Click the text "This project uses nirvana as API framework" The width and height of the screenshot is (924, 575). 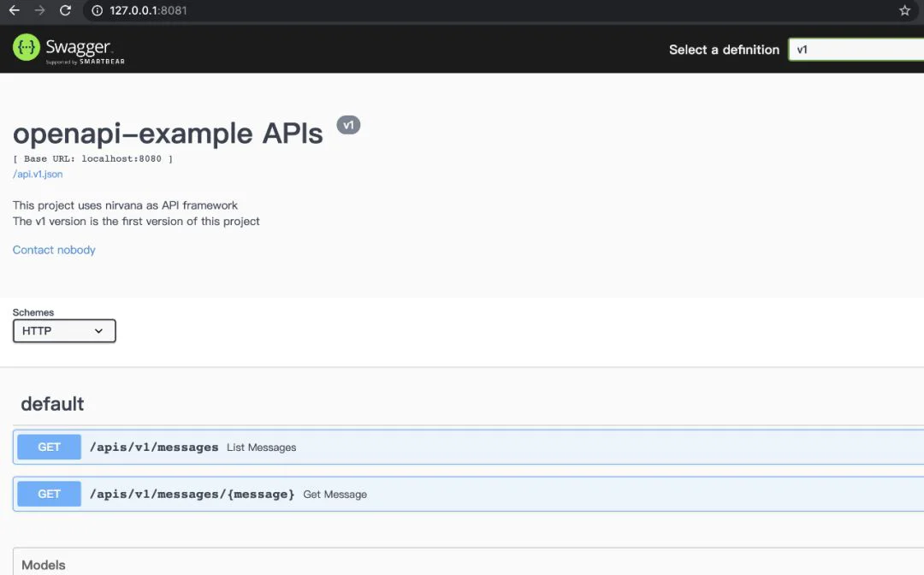click(x=125, y=205)
